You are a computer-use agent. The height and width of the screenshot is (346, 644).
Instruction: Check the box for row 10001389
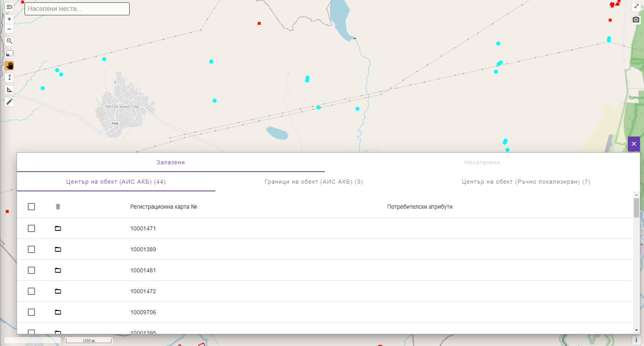[x=31, y=249]
